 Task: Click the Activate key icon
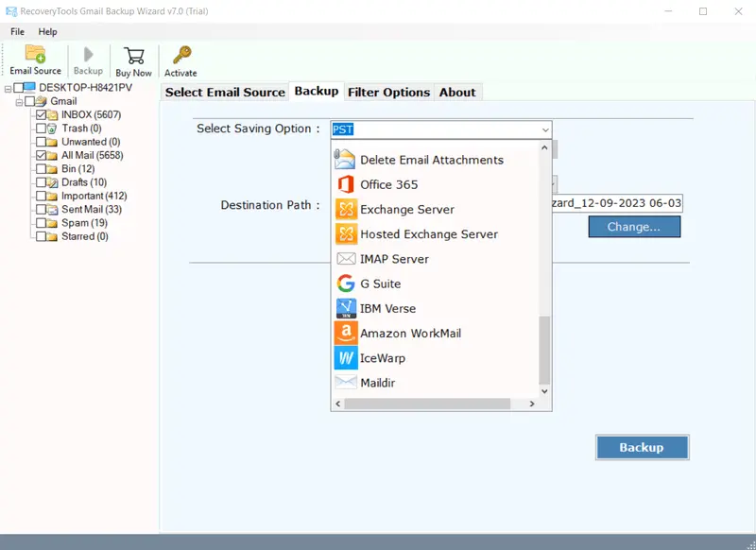[180, 55]
